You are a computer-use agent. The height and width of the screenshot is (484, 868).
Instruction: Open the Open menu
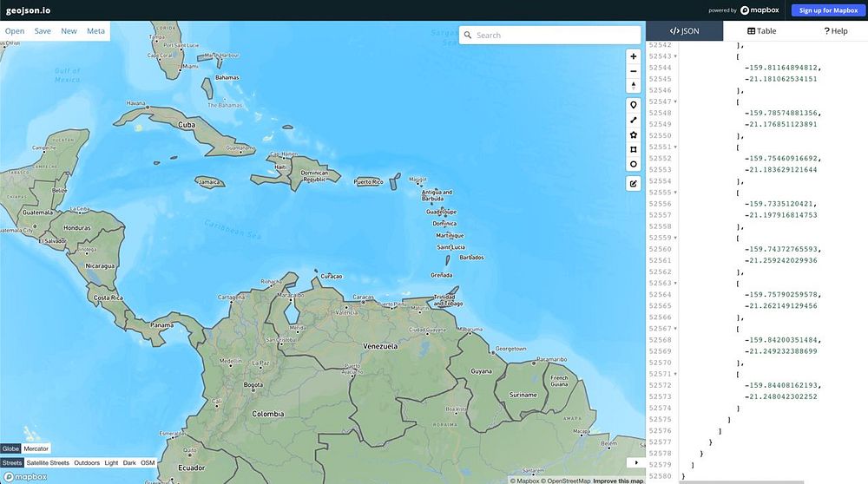pyautogui.click(x=15, y=31)
